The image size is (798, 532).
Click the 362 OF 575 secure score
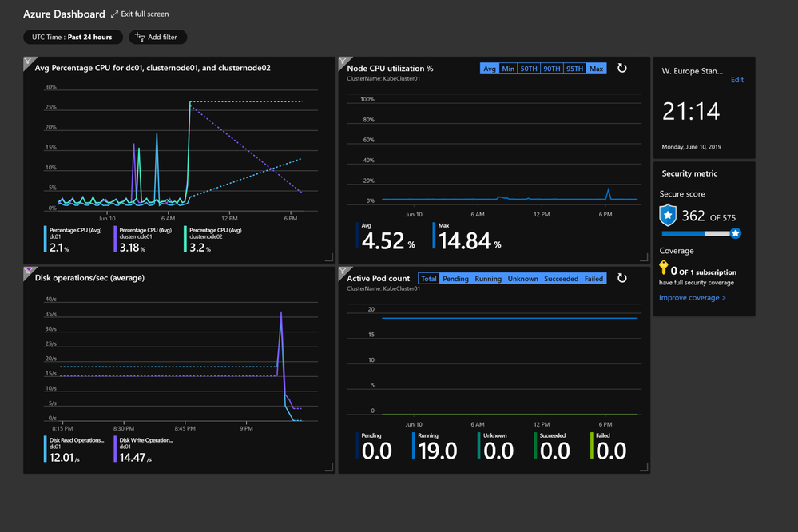click(709, 216)
